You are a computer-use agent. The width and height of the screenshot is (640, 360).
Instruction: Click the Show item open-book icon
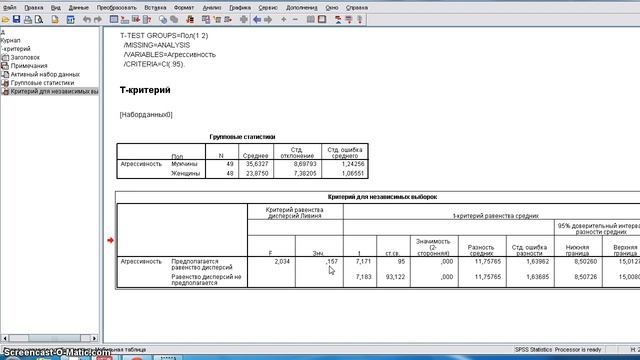pos(311,20)
